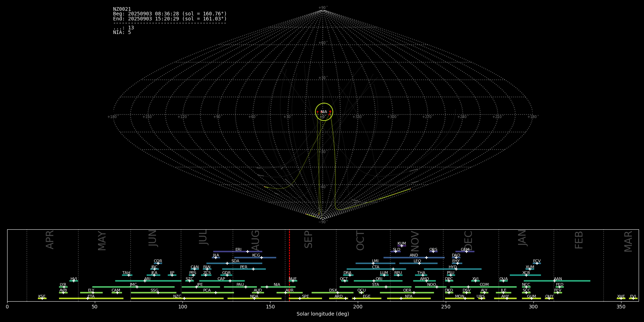Image resolution: width=644 pixels, height=322 pixels.
Task: Select the KSE shower label
Action: (42, 297)
